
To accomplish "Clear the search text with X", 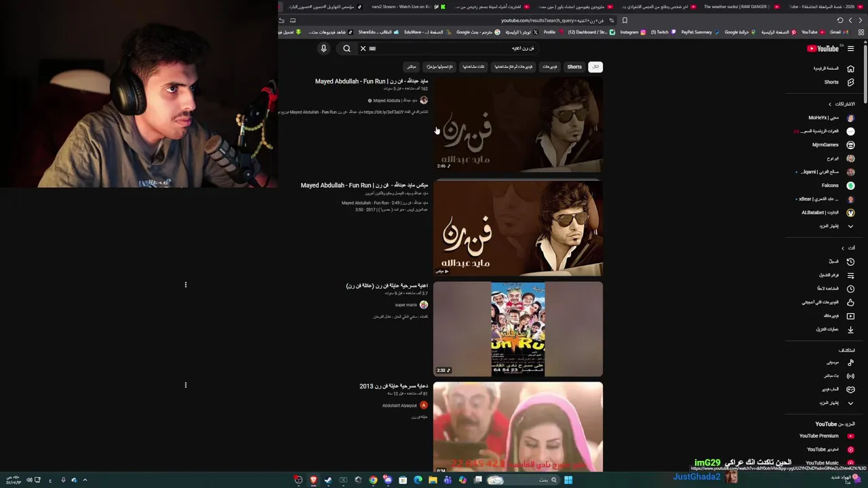I will tap(363, 48).
